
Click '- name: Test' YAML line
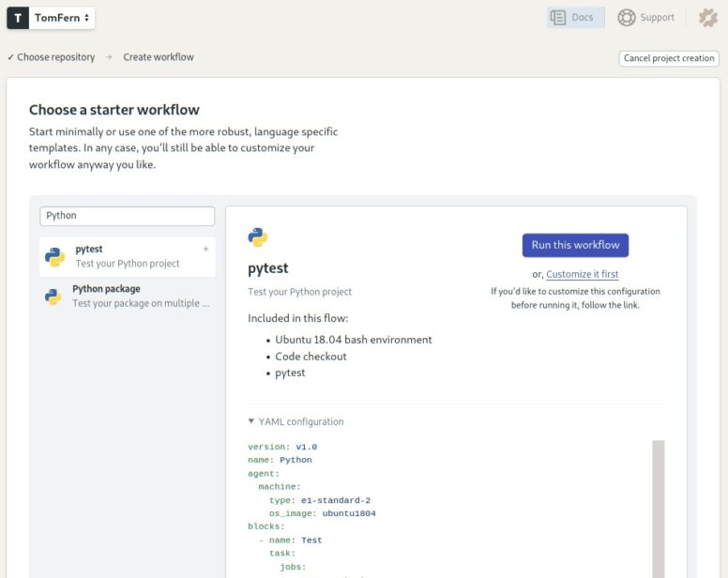[x=290, y=540]
